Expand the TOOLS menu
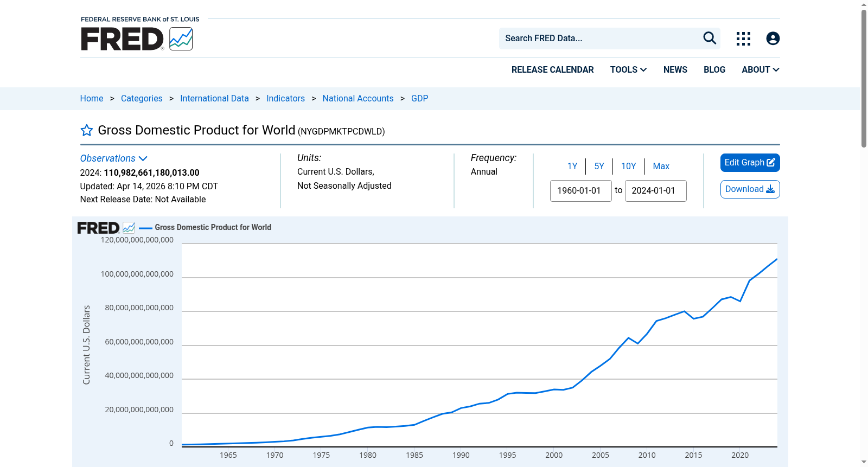The width and height of the screenshot is (868, 467). tap(628, 69)
